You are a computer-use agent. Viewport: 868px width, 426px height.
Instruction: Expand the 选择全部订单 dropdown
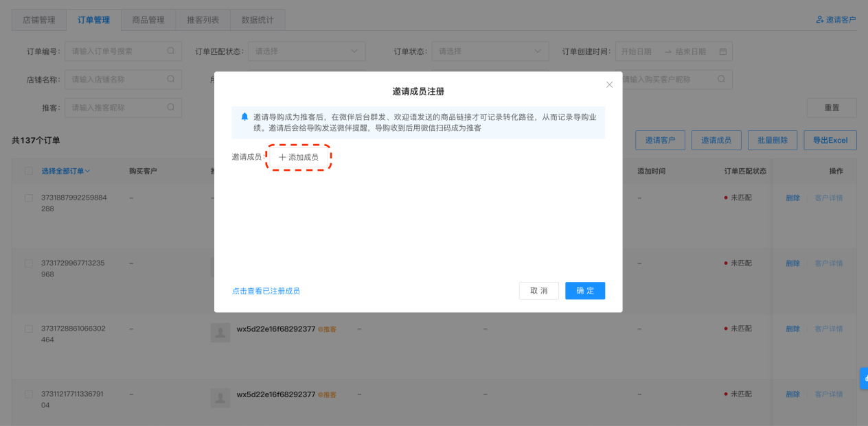(66, 171)
